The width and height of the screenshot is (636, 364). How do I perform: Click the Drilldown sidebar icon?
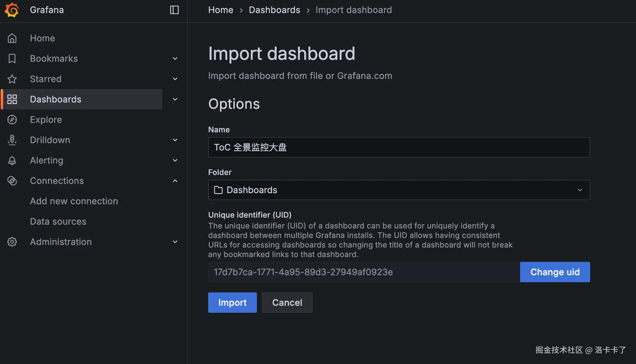tap(12, 140)
